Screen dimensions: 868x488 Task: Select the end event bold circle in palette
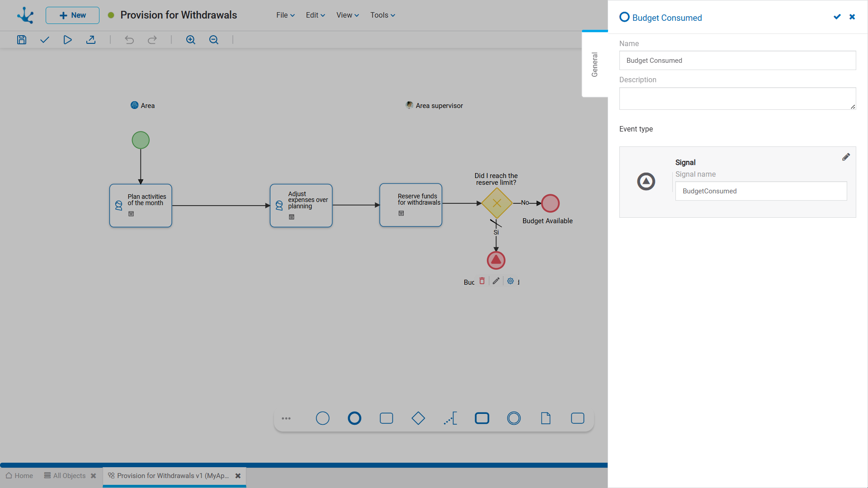354,418
